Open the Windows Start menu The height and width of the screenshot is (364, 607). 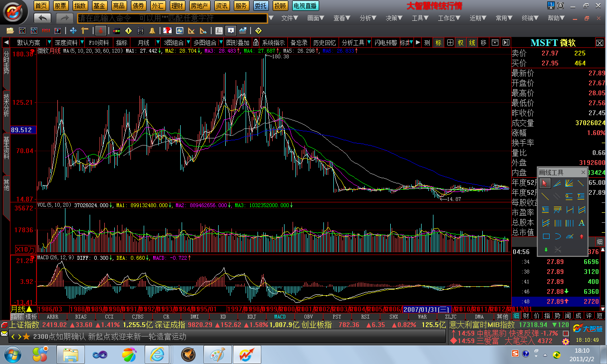tap(13, 354)
